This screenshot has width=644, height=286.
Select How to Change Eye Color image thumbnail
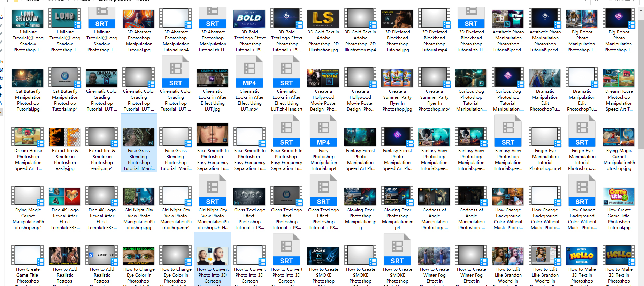pyautogui.click(x=139, y=256)
